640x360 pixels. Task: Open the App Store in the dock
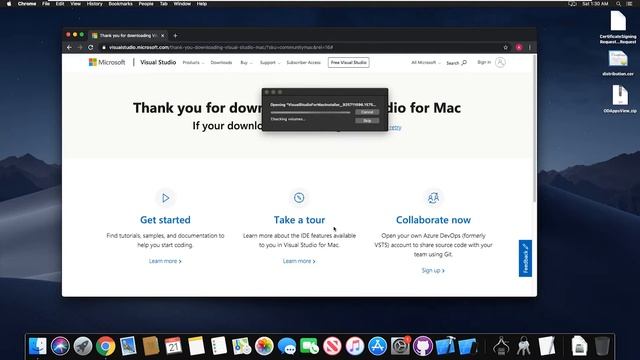pyautogui.click(x=378, y=346)
